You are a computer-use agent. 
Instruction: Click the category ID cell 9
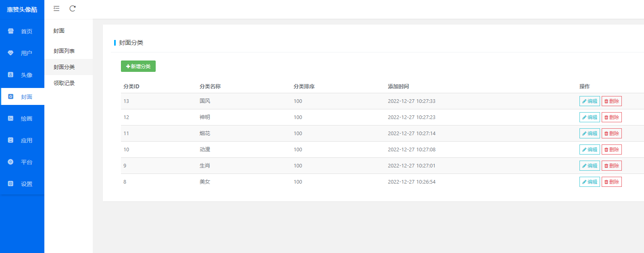pos(125,165)
